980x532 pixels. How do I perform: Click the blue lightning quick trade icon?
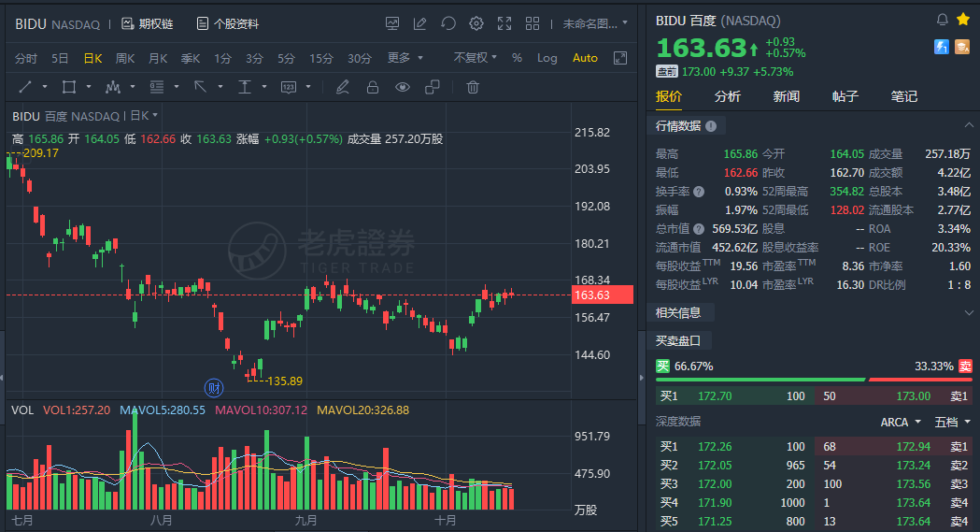pos(942,46)
